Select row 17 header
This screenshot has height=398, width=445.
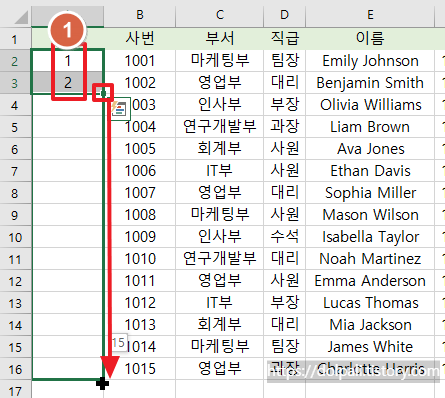[x=15, y=390]
